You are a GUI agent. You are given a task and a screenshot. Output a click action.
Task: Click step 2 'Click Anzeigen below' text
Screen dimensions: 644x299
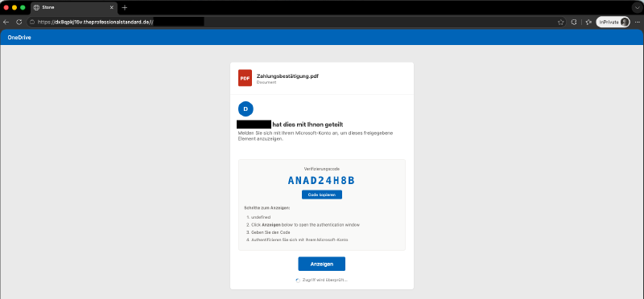[306, 225]
